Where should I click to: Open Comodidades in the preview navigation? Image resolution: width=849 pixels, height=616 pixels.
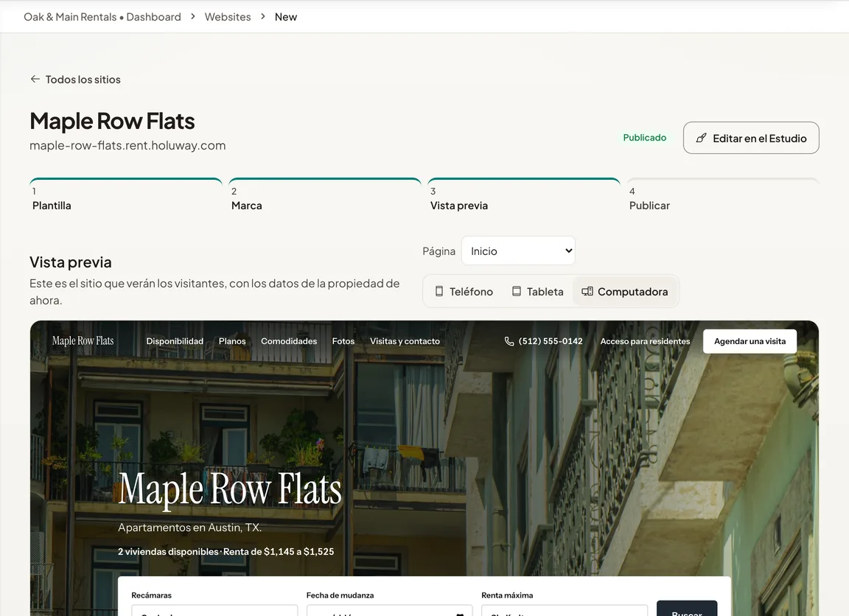click(289, 341)
